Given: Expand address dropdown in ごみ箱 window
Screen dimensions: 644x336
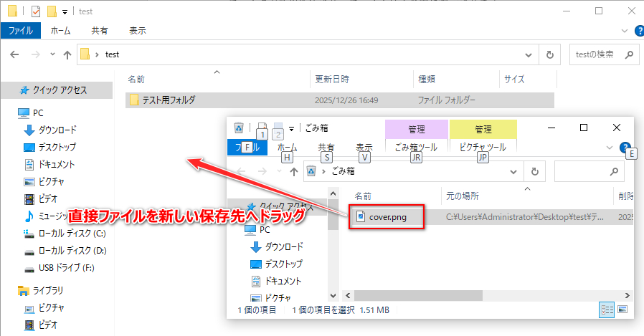Looking at the screenshot, I should coord(513,171).
